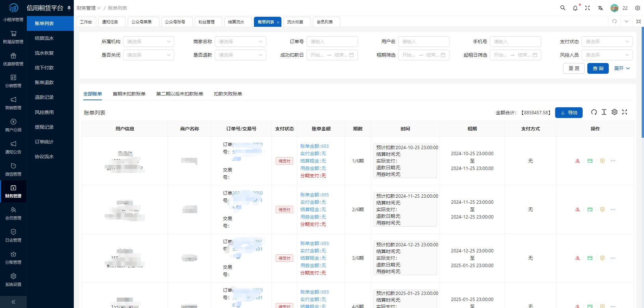Focus the 订单号 input field
This screenshot has height=308, width=644.
tap(332, 42)
